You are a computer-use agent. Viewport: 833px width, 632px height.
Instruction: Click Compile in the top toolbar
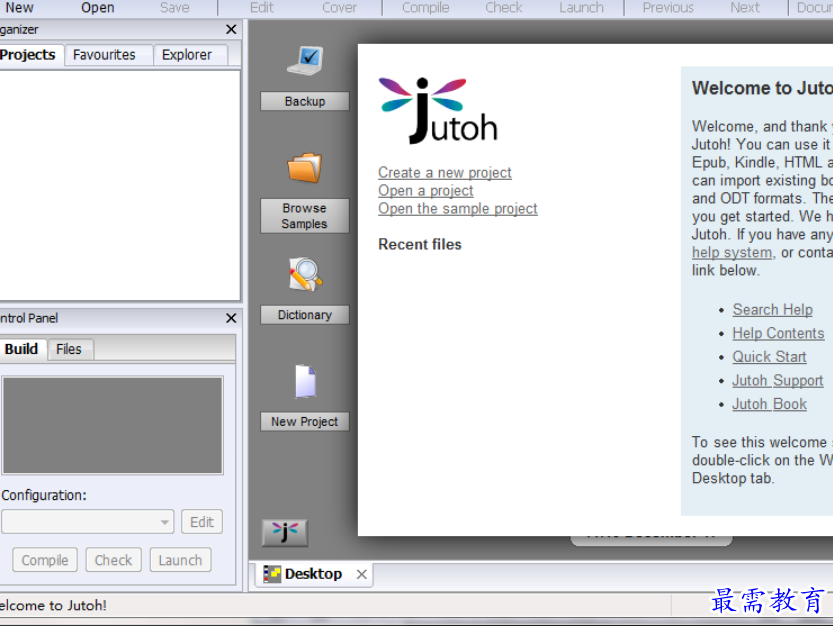click(426, 8)
